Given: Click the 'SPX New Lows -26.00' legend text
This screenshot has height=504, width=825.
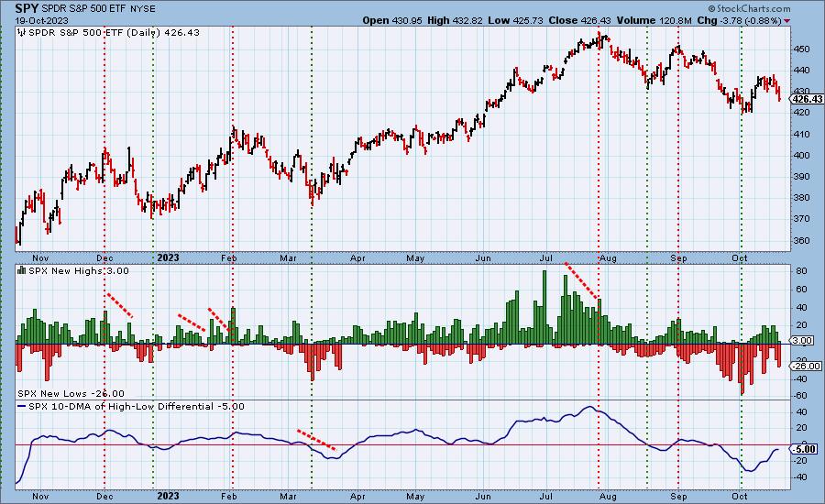Looking at the screenshot, I should pyautogui.click(x=71, y=393).
